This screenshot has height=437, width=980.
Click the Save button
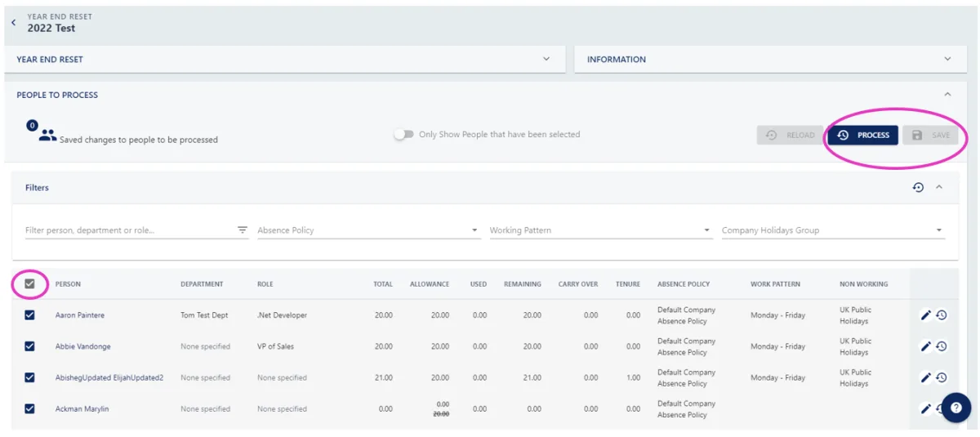[931, 135]
